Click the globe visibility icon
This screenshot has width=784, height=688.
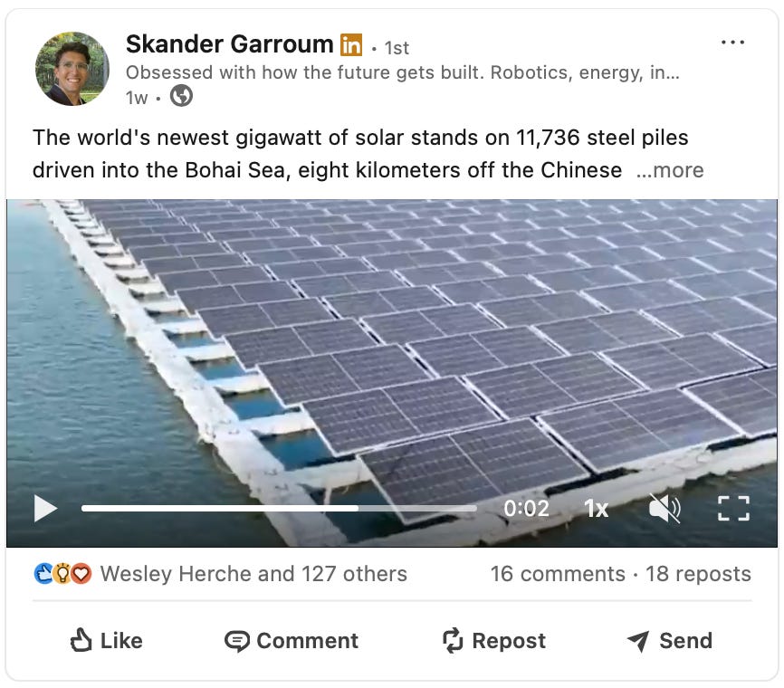(181, 96)
